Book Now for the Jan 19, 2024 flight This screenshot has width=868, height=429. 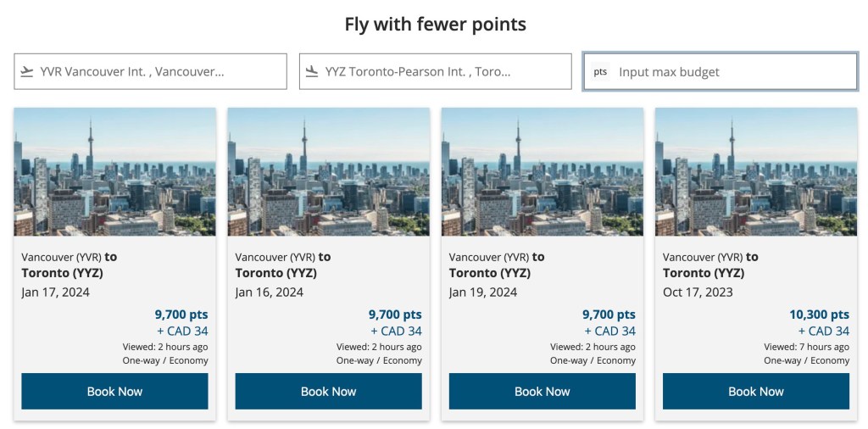pyautogui.click(x=542, y=392)
